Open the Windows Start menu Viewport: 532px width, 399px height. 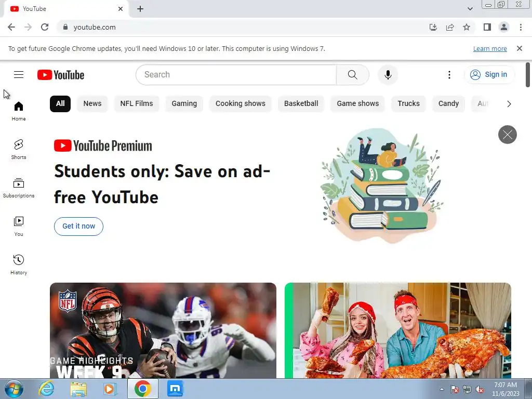coord(14,389)
